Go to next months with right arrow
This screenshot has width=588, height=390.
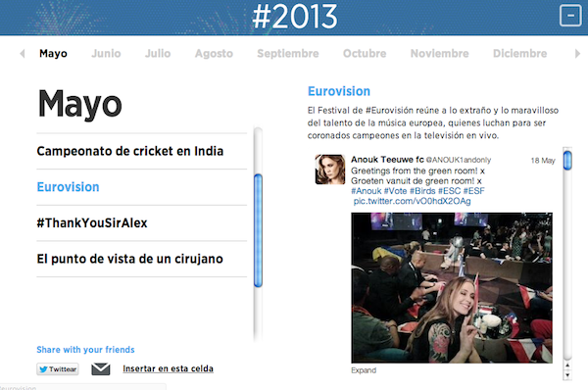[x=577, y=54]
